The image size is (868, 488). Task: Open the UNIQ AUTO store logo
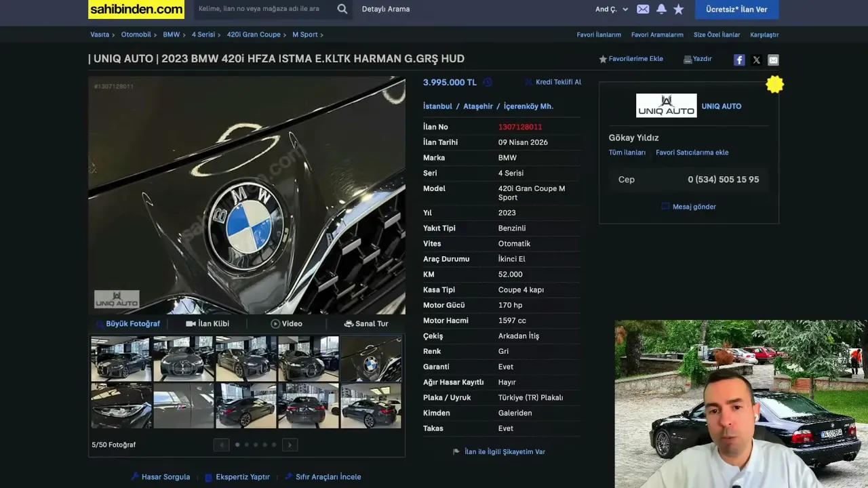point(666,106)
